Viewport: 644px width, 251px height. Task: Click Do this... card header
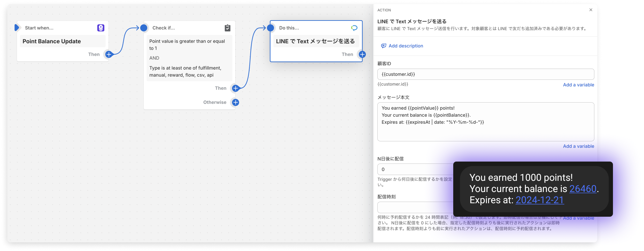pyautogui.click(x=289, y=28)
